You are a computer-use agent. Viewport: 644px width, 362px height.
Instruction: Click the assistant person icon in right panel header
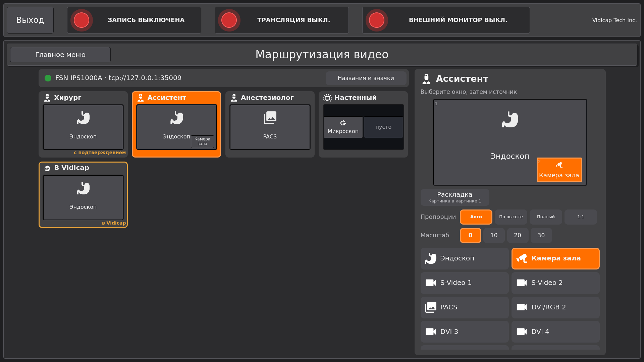click(426, 79)
